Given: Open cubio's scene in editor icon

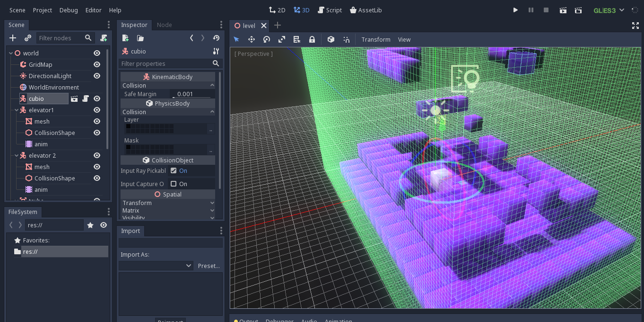Looking at the screenshot, I should [x=74, y=98].
